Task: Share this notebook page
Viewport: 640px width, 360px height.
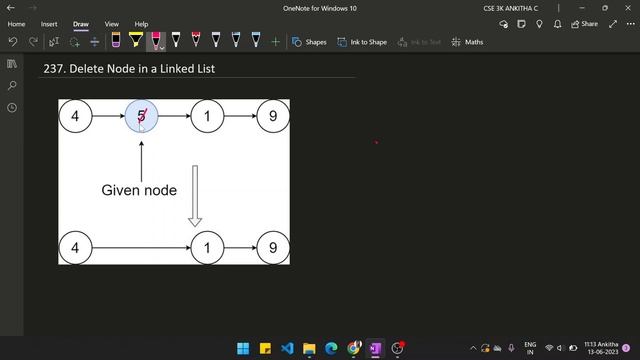Action: tap(584, 24)
